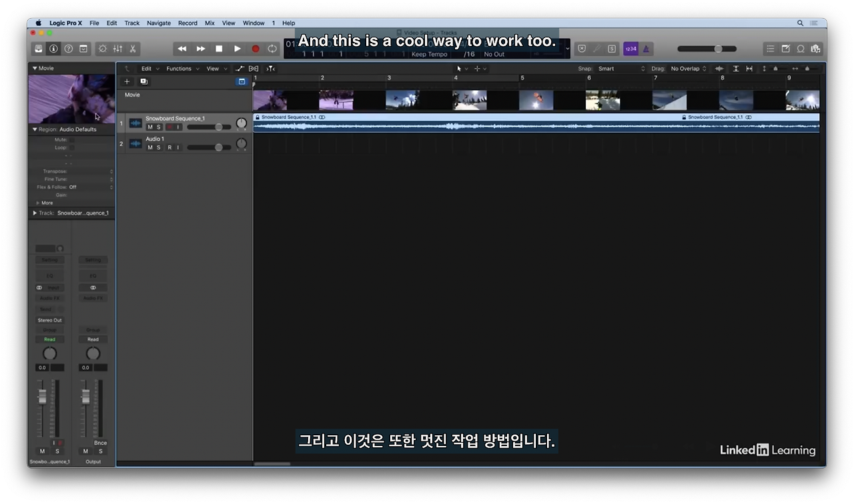
Task: Toggle the Global Tracks button
Action: point(242,81)
